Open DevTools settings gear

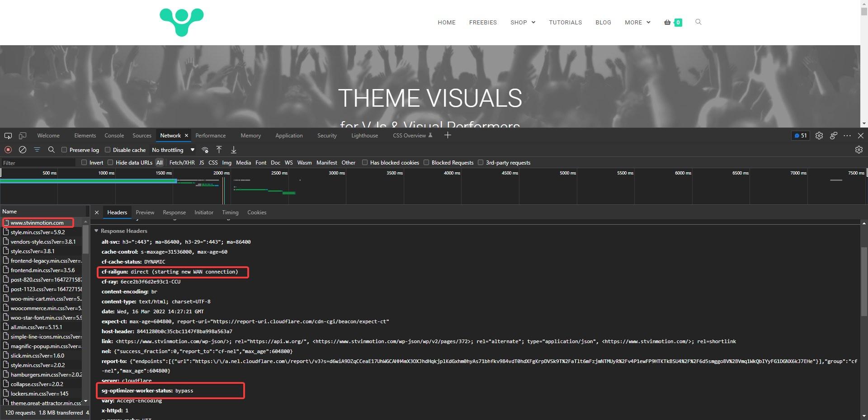pos(819,136)
